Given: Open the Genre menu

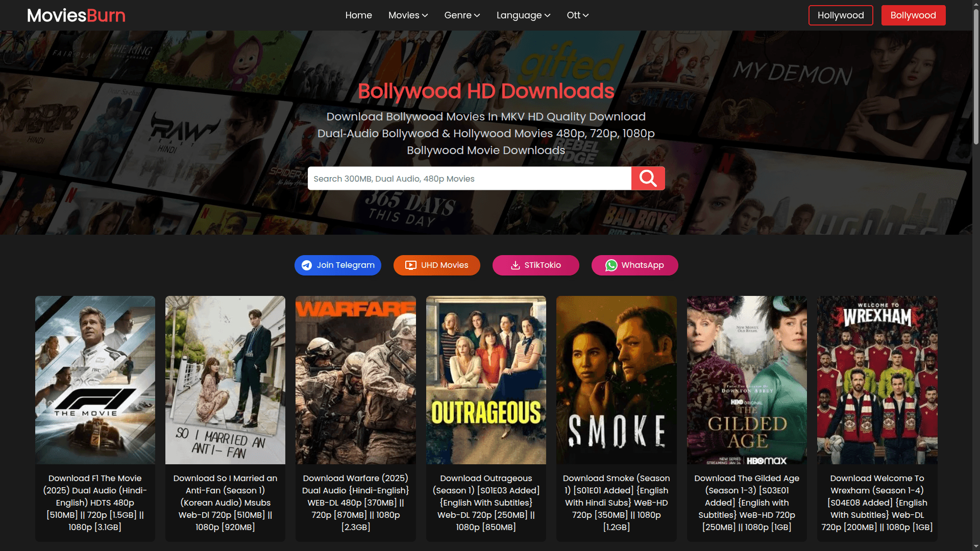Looking at the screenshot, I should click(462, 15).
